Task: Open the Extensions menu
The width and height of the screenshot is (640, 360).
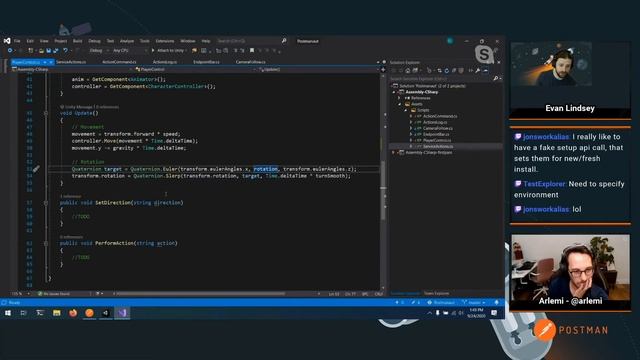Action: (x=164, y=41)
